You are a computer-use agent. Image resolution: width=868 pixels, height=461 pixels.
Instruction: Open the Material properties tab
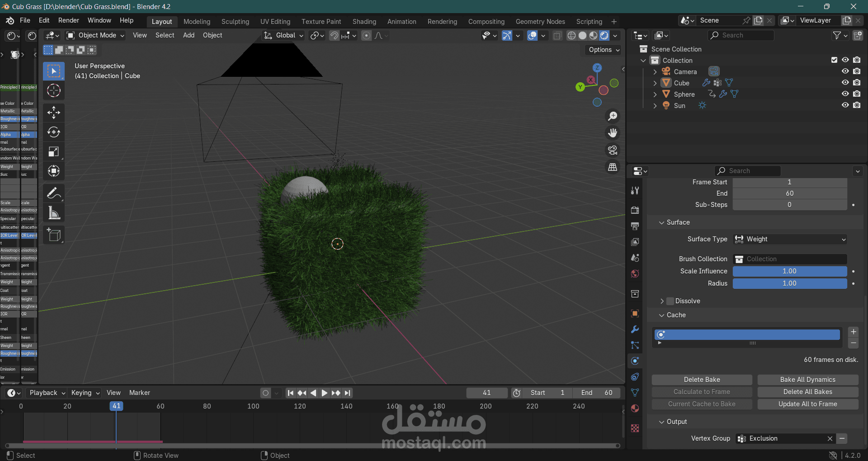pyautogui.click(x=635, y=409)
